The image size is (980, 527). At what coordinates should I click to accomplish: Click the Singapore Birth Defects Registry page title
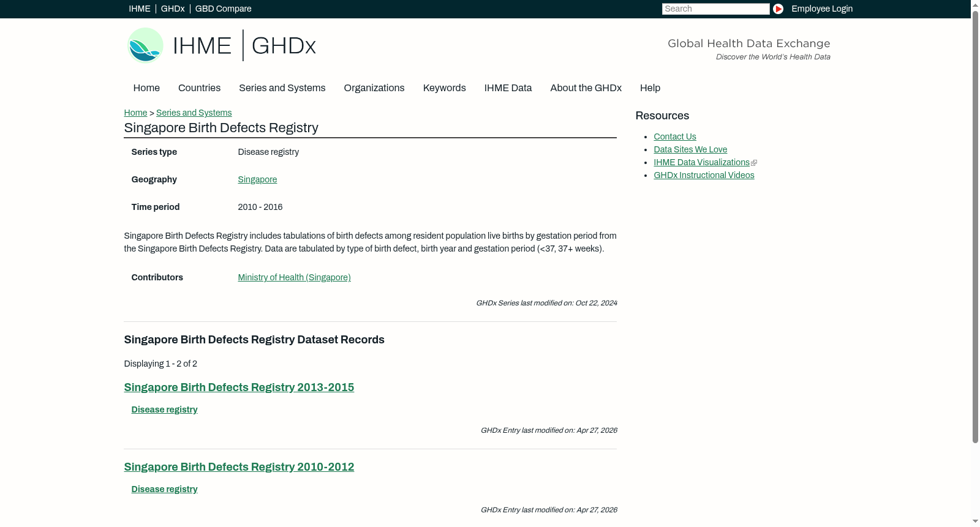point(221,128)
